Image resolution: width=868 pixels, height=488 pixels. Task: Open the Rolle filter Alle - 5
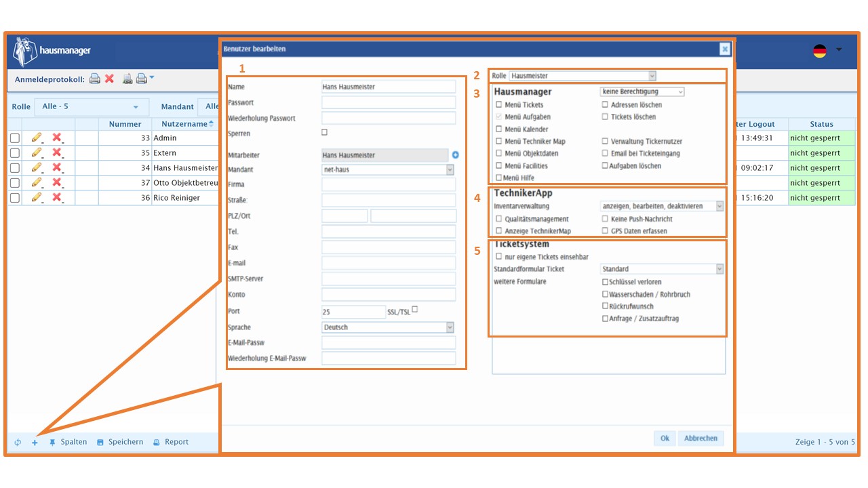tap(92, 107)
